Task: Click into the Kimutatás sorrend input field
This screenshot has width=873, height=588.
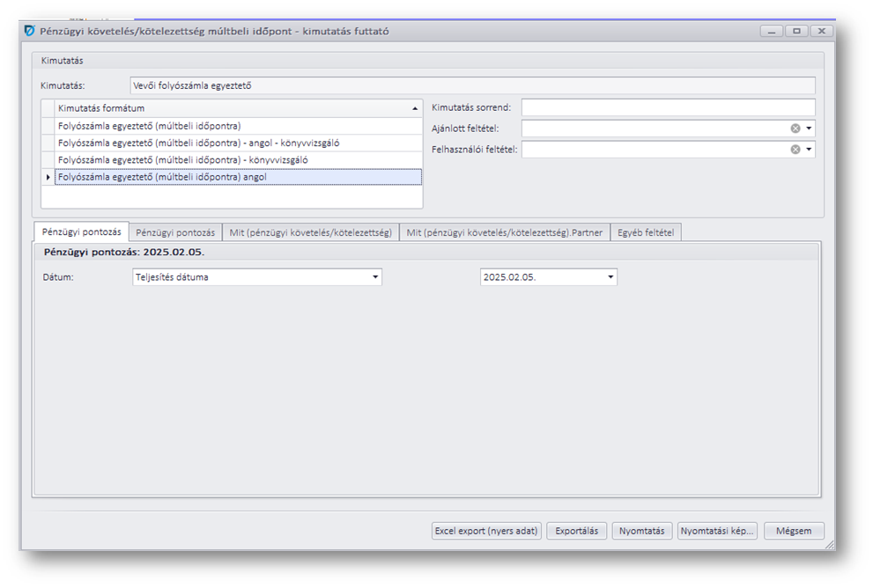Action: click(x=668, y=107)
